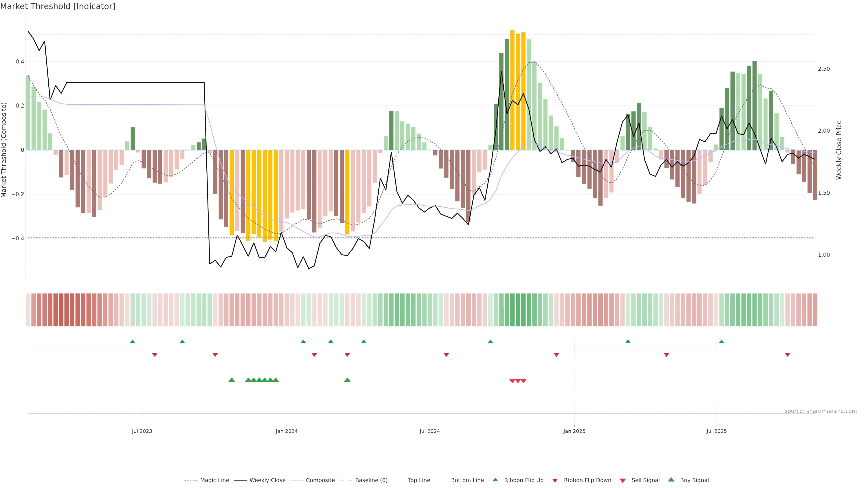Click the sharemaestro.com source text

(821, 411)
